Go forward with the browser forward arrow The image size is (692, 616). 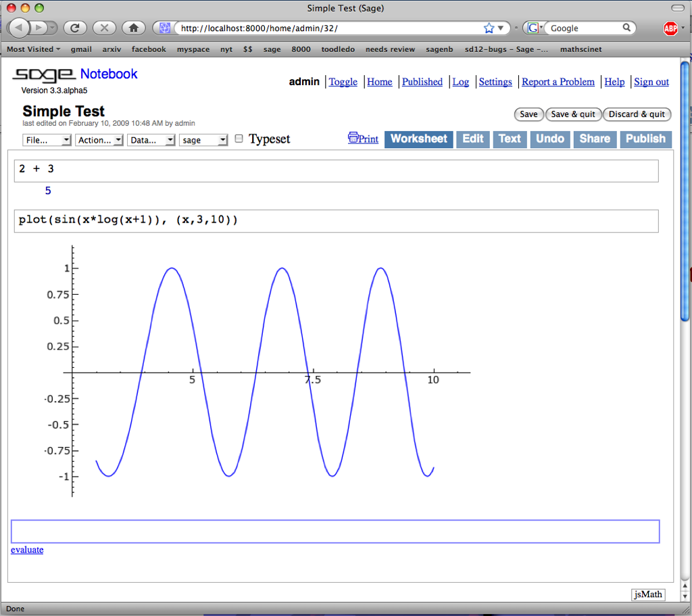coord(39,28)
